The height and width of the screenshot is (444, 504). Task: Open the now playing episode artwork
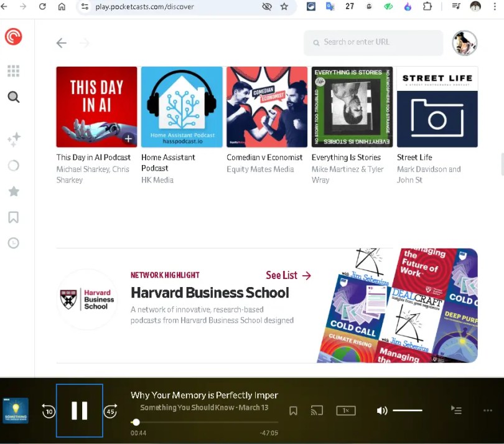[16, 410]
